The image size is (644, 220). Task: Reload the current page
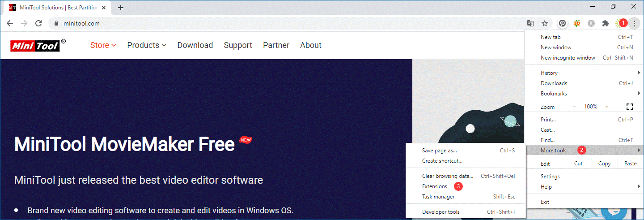click(38, 23)
